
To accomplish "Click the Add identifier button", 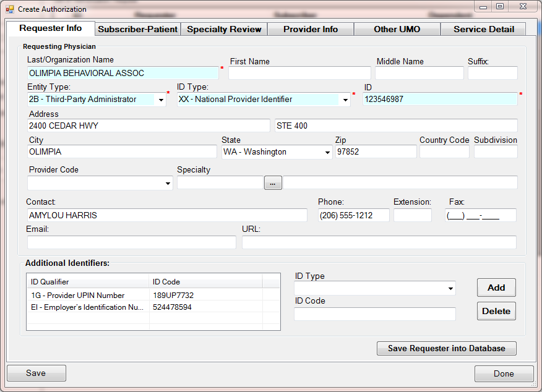I will point(496,288).
